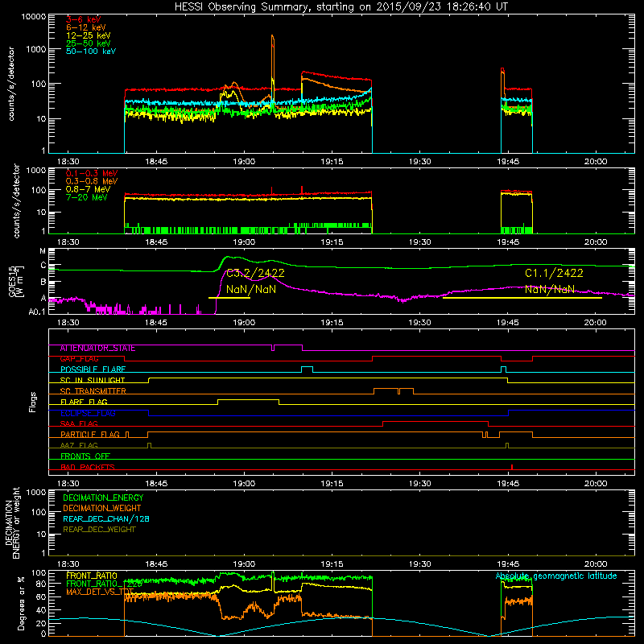This screenshot has height=644, width=644.
Task: Click the 0.1-0.3 MeV legend entry
Action: 92,174
